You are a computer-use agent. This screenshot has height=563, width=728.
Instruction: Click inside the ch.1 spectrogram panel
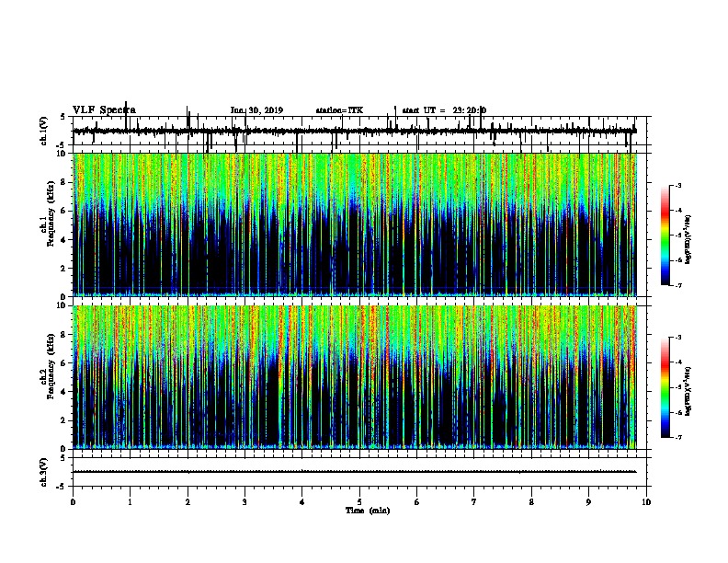click(x=355, y=224)
